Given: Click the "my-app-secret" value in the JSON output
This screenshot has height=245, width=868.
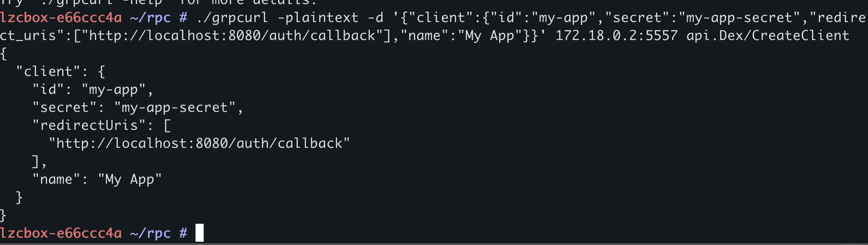Looking at the screenshot, I should [175, 107].
